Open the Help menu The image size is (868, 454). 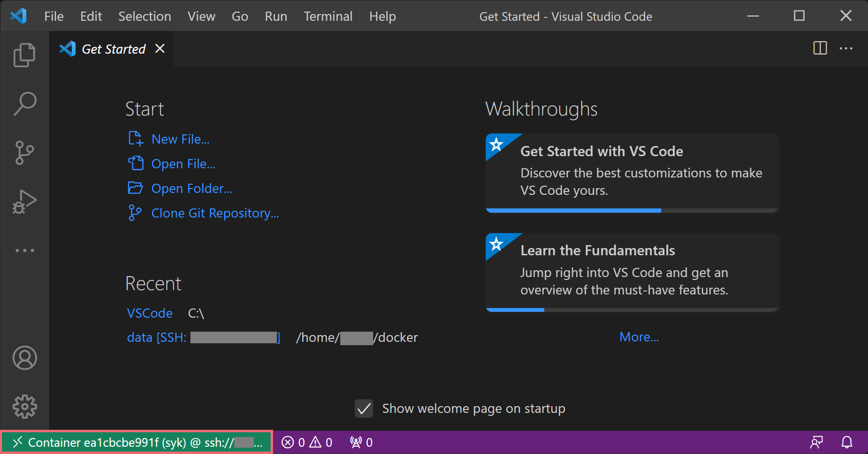382,16
